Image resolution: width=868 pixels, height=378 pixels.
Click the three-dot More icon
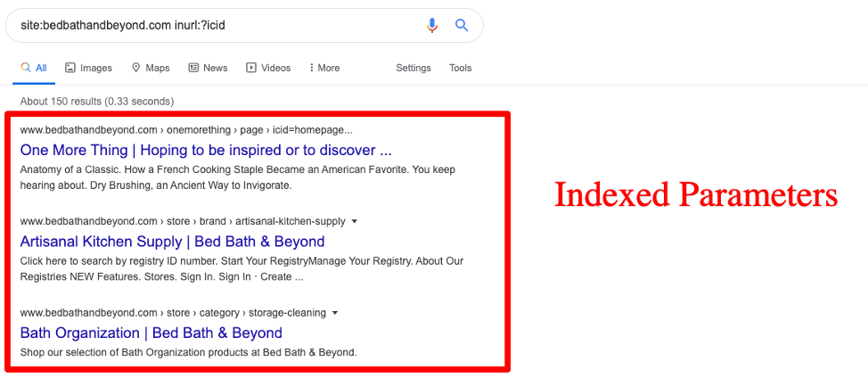311,68
